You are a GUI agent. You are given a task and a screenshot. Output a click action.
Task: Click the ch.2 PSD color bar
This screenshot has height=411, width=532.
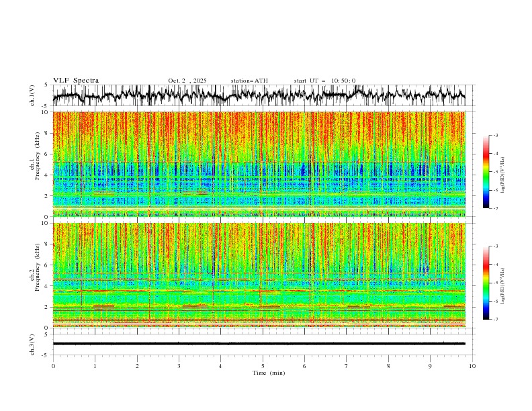coord(486,283)
